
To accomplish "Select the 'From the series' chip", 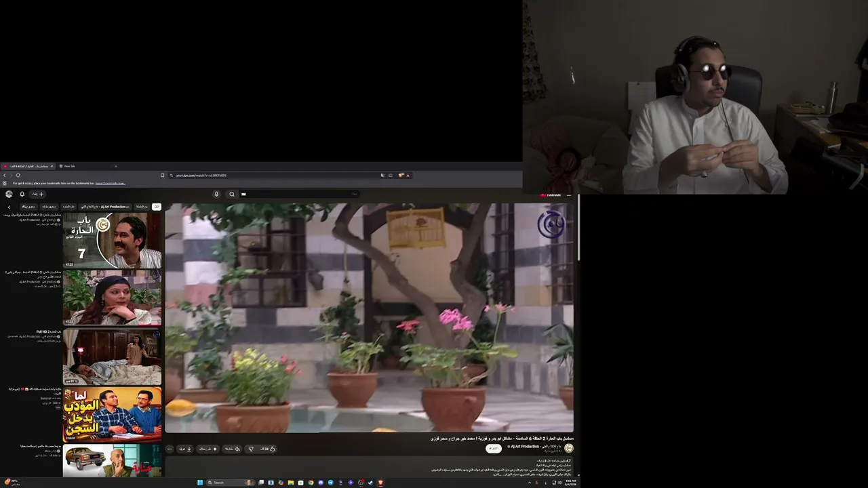I will (x=142, y=207).
